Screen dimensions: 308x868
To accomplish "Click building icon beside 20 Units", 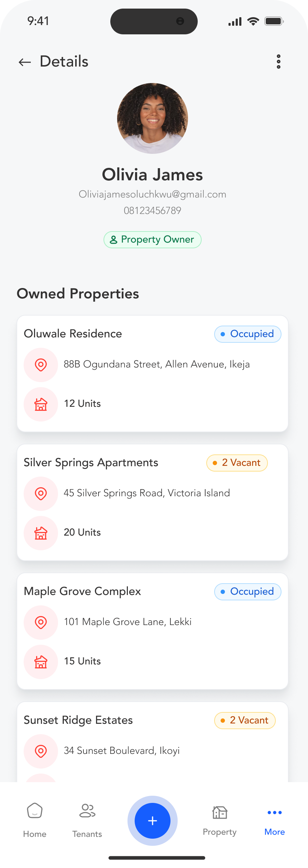I will 41,533.
